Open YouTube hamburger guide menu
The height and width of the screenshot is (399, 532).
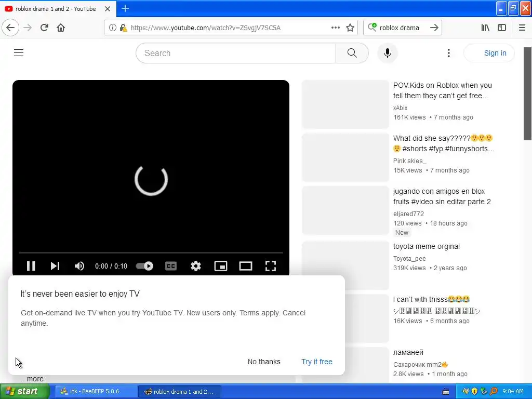19,53
